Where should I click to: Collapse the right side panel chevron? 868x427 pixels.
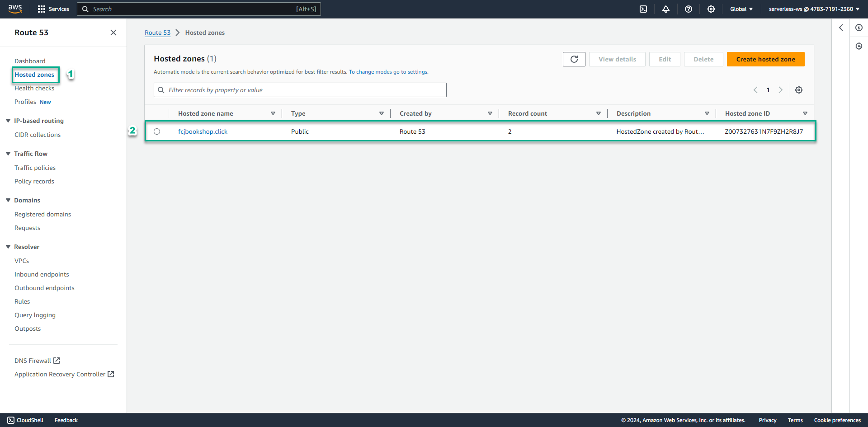coord(841,28)
